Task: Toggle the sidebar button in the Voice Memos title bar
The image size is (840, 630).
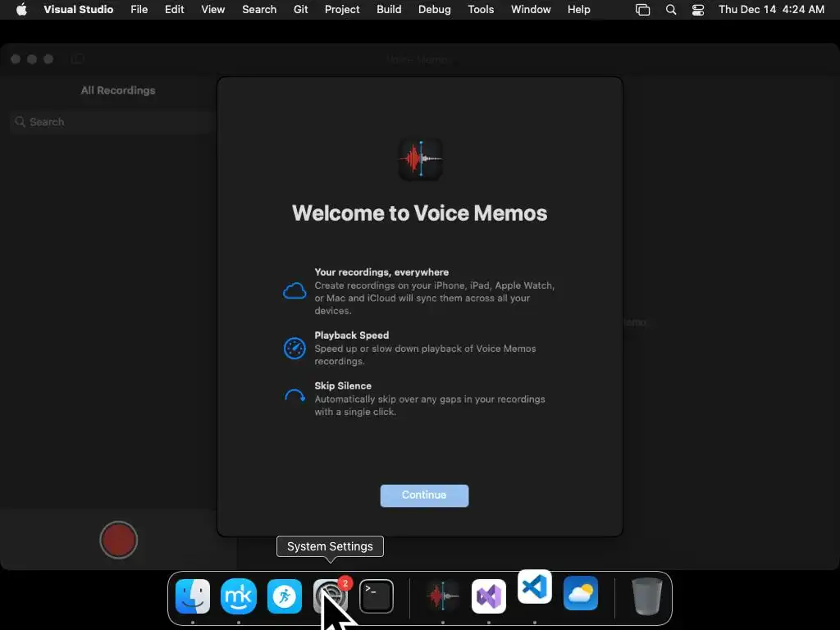Action: (x=78, y=59)
